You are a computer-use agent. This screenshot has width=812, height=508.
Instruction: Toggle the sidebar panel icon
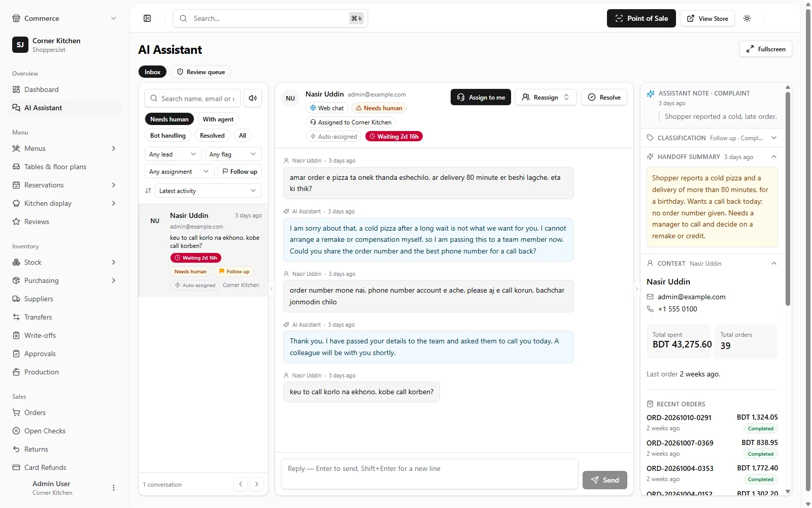(147, 18)
